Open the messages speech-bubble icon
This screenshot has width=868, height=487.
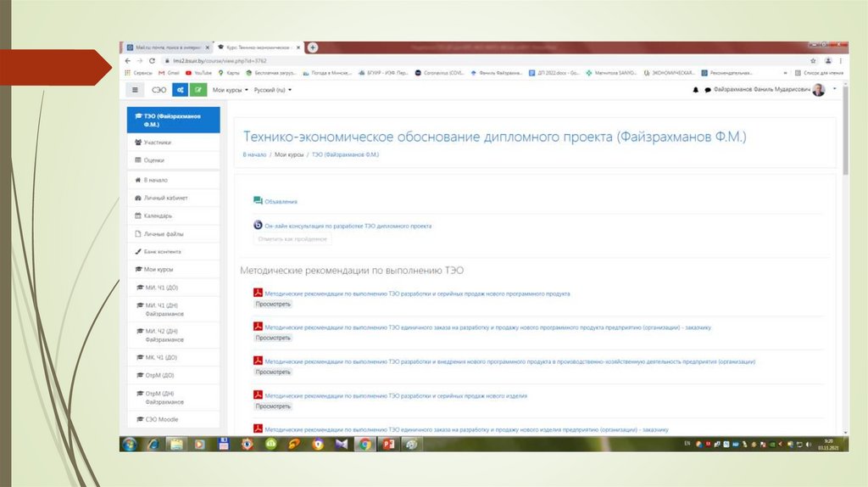pos(708,90)
